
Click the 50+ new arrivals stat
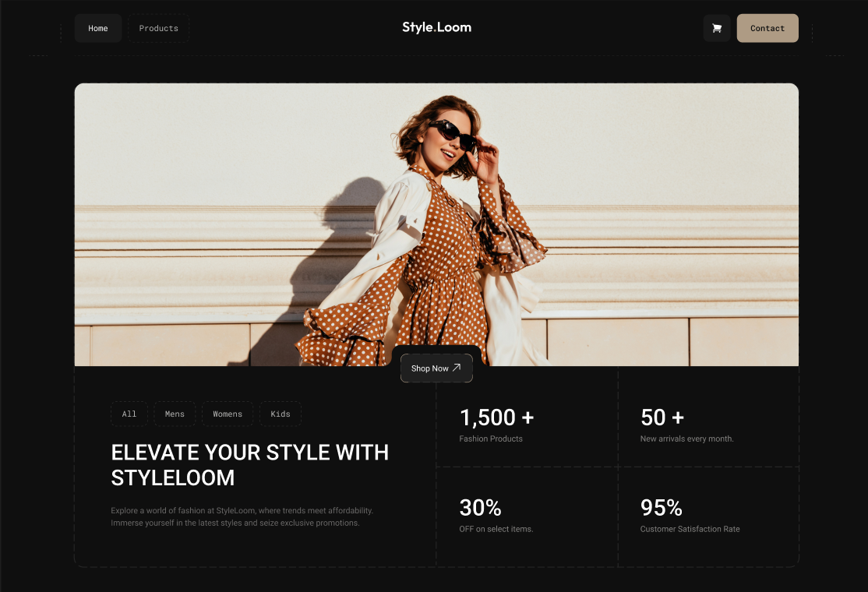pos(661,418)
